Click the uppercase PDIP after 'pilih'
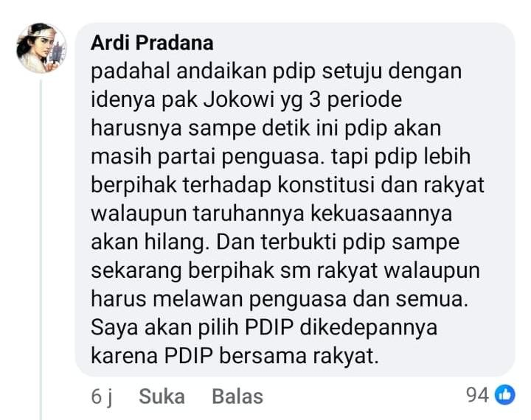This screenshot has width=531, height=420. (x=269, y=327)
